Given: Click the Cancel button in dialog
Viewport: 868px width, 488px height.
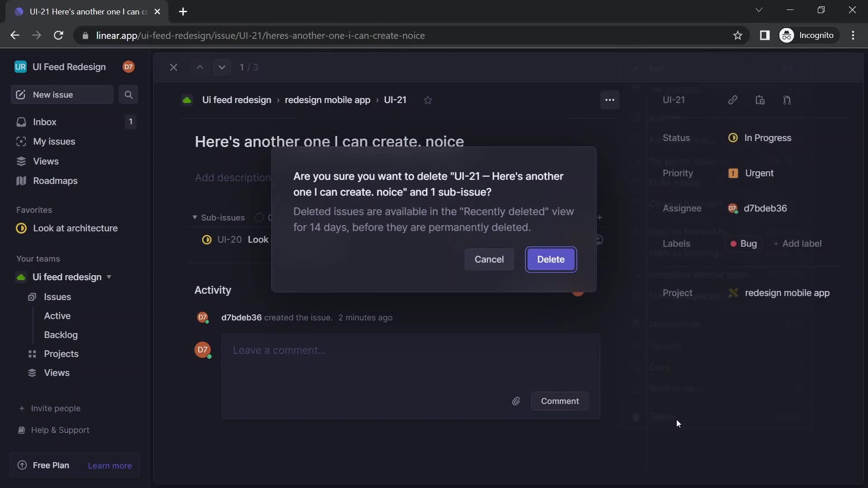Looking at the screenshot, I should coord(489,259).
